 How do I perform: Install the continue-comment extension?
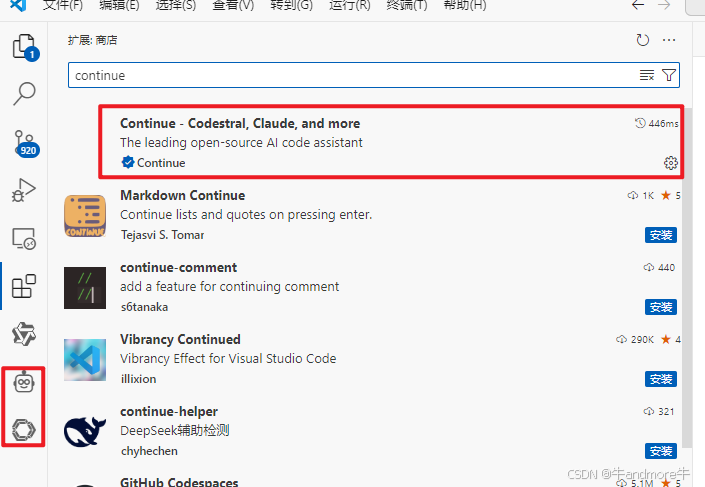tap(660, 307)
